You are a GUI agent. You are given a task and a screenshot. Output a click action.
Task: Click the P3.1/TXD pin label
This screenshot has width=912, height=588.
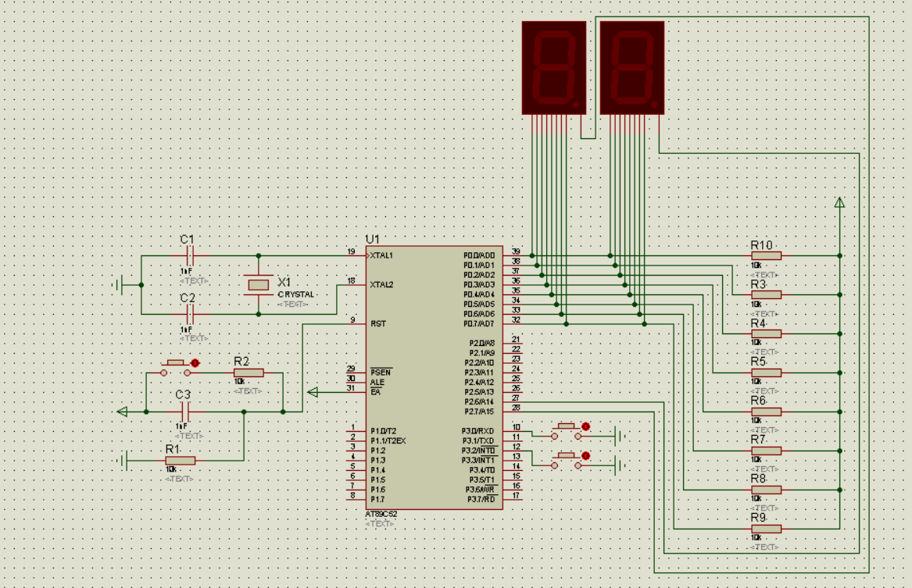point(478,441)
